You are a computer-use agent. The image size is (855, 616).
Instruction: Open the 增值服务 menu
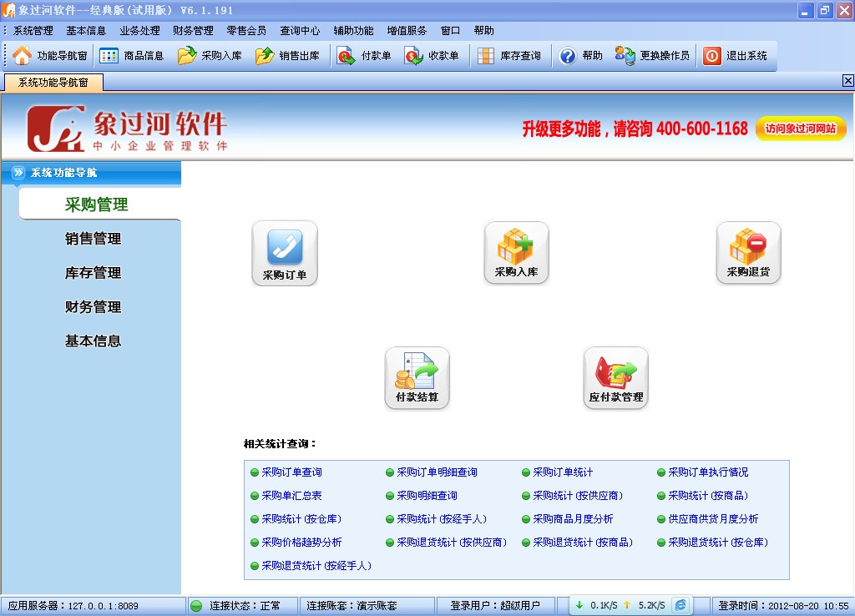click(407, 31)
